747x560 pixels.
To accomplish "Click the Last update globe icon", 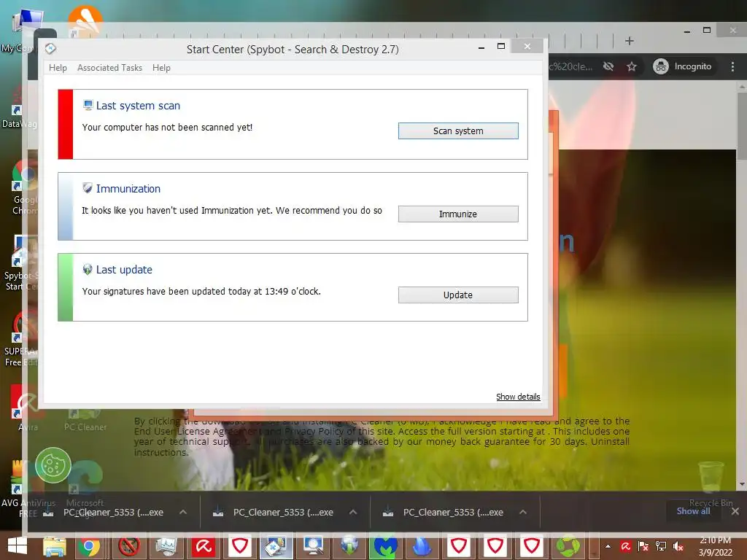I will point(88,269).
